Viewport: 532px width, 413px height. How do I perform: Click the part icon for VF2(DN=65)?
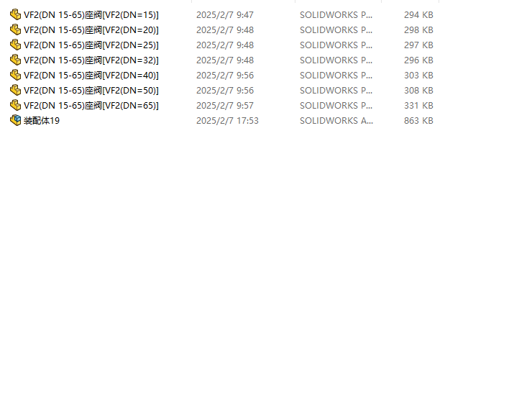15,105
